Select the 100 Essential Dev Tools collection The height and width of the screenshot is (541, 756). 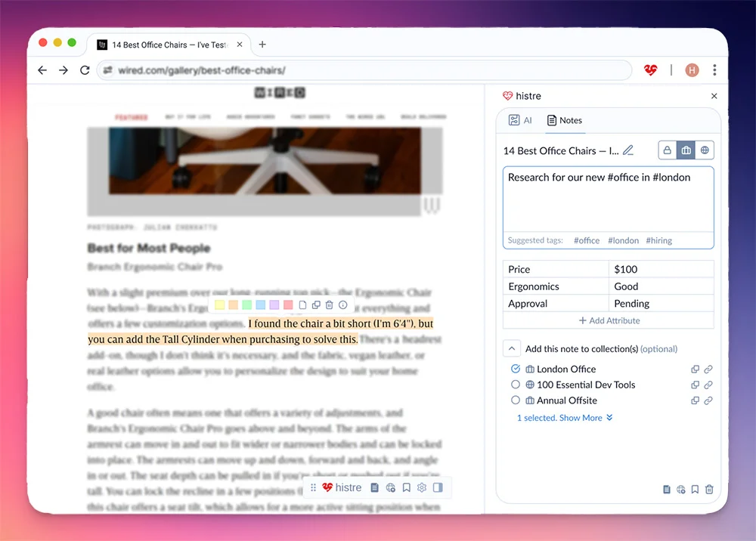tap(516, 385)
